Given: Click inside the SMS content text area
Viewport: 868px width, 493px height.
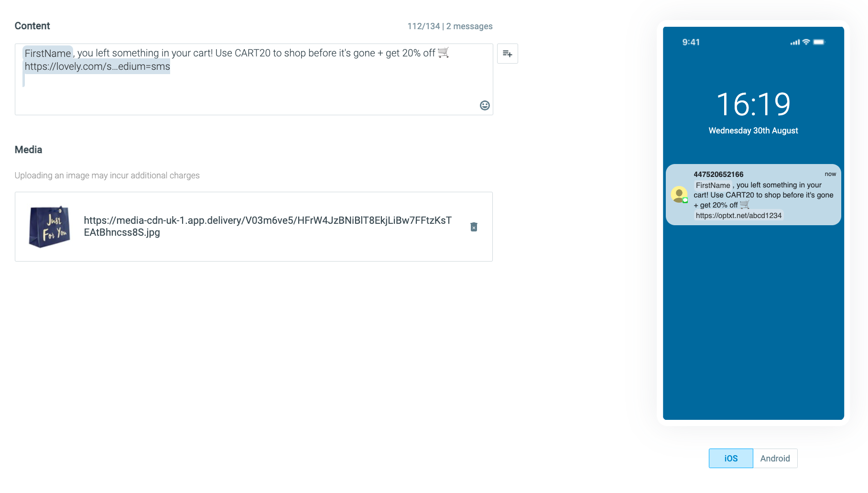Looking at the screenshot, I should pos(254,79).
